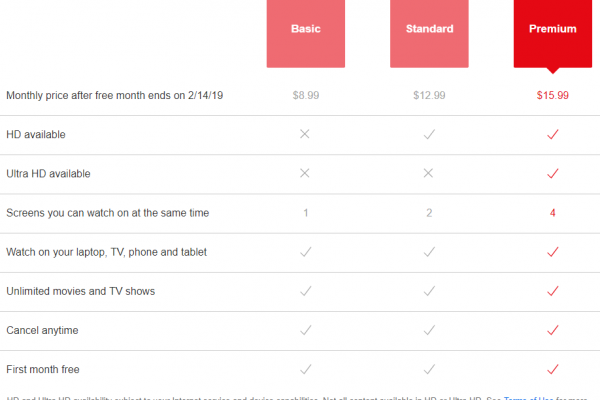This screenshot has width=600, height=400.
Task: Click the red $15.99 Premium price
Action: [553, 95]
